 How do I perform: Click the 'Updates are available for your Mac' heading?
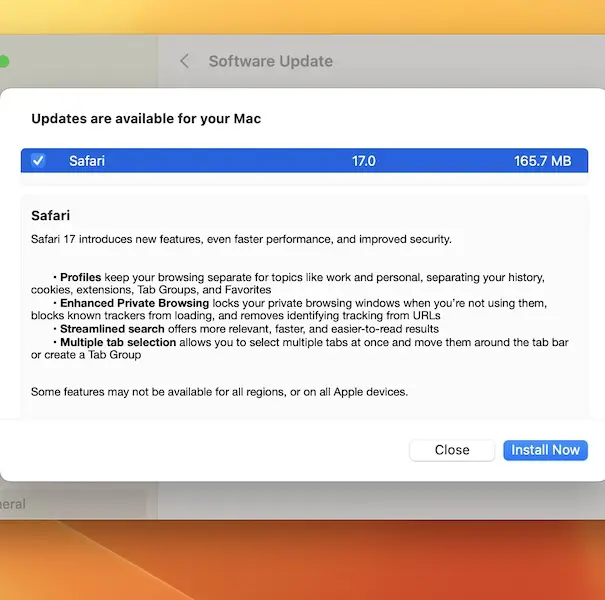pyautogui.click(x=146, y=118)
